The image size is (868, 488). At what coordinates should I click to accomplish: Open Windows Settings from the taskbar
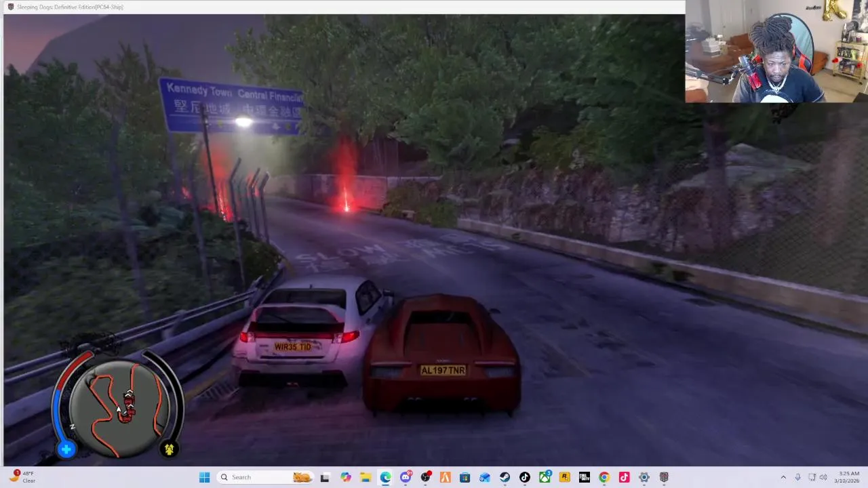point(644,477)
